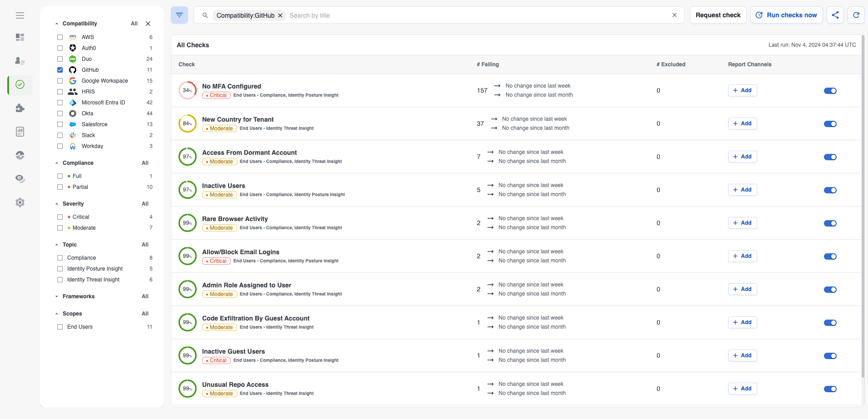The image size is (868, 419).
Task: Click Run checks now button
Action: pos(786,15)
